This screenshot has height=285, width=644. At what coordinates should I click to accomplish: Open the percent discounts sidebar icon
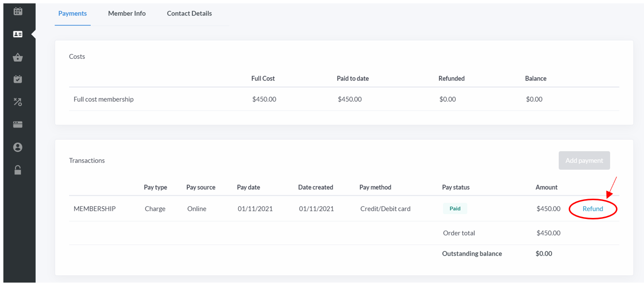(x=18, y=102)
